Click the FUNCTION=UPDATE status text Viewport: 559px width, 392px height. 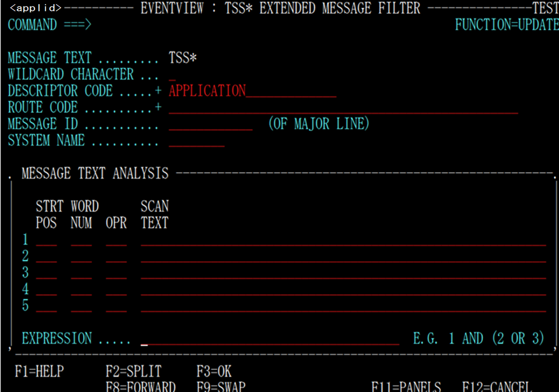tap(507, 25)
